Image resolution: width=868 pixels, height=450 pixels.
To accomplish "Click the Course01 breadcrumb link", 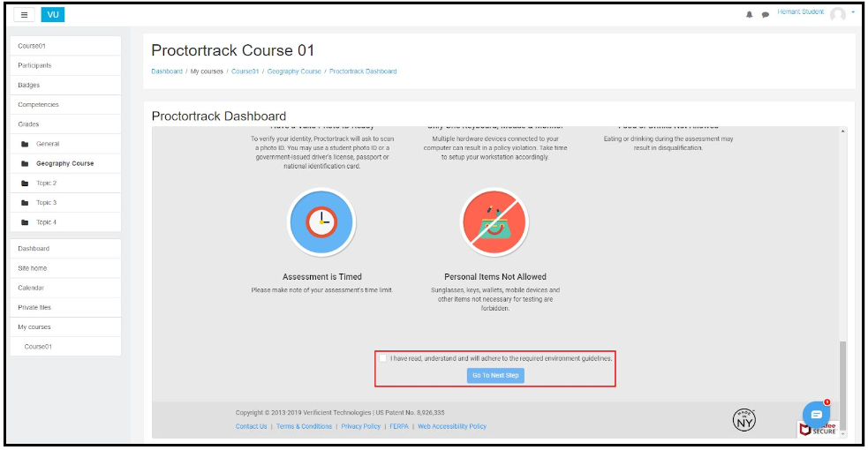I will click(245, 71).
